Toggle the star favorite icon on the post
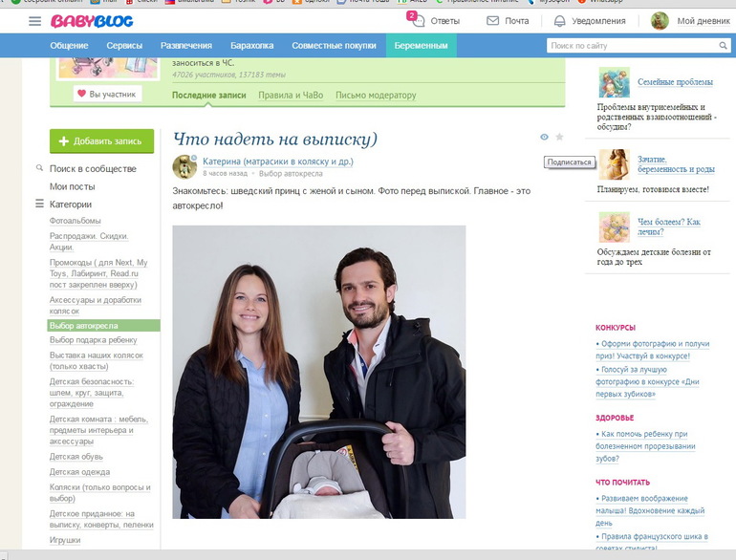This screenshot has width=736, height=560. [x=559, y=138]
